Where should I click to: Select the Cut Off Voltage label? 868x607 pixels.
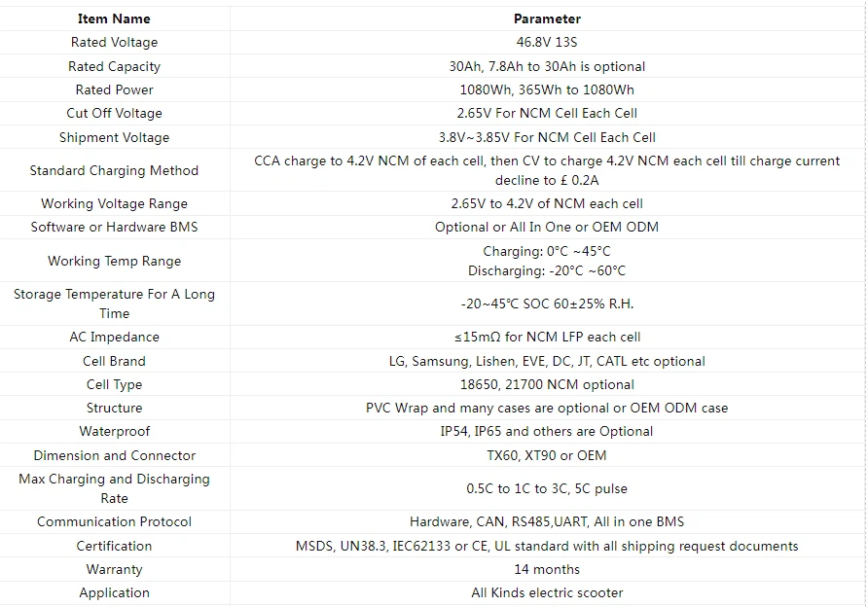[x=114, y=114]
